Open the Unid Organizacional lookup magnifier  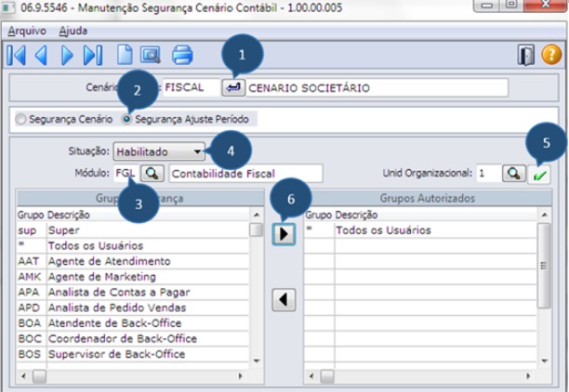click(x=514, y=174)
